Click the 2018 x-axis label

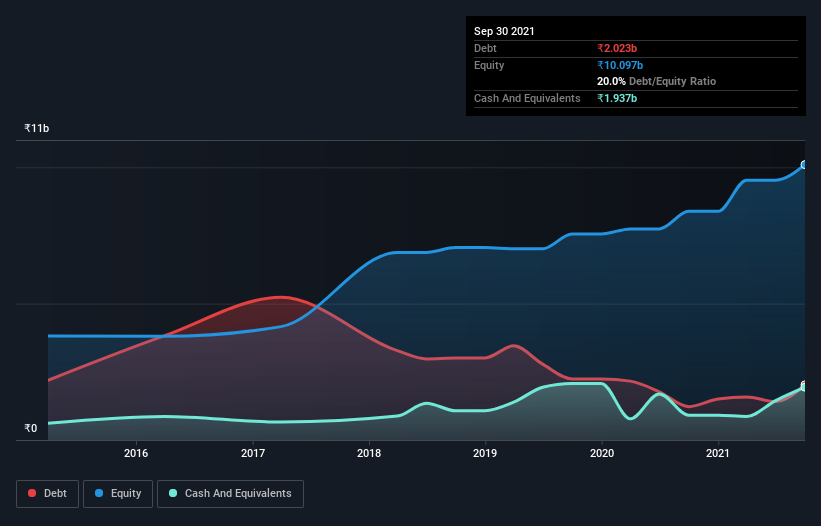pyautogui.click(x=369, y=453)
